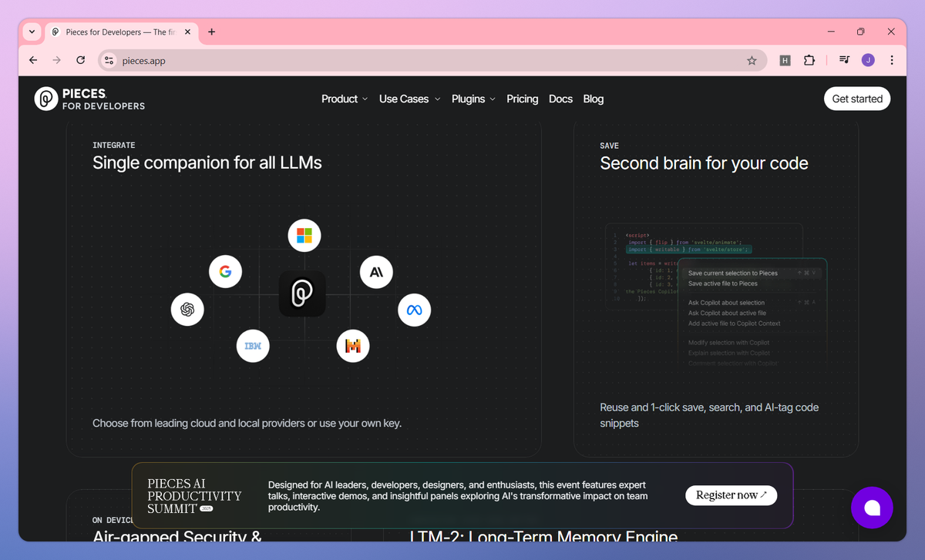Click the Get started button

tap(856, 99)
